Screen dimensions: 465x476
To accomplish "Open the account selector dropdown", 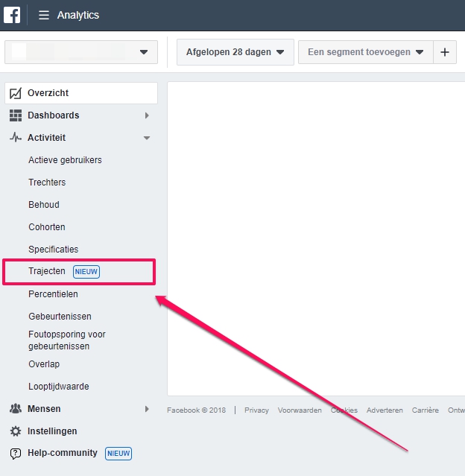I will (x=81, y=52).
